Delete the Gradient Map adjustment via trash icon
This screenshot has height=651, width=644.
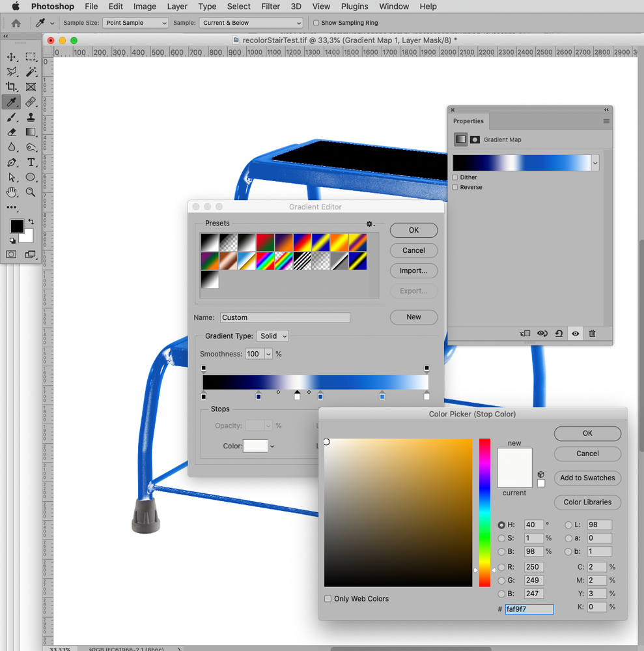click(592, 333)
